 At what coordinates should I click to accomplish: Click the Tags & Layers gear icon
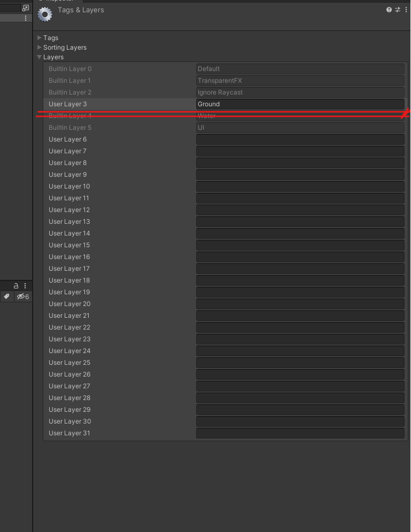coord(45,14)
